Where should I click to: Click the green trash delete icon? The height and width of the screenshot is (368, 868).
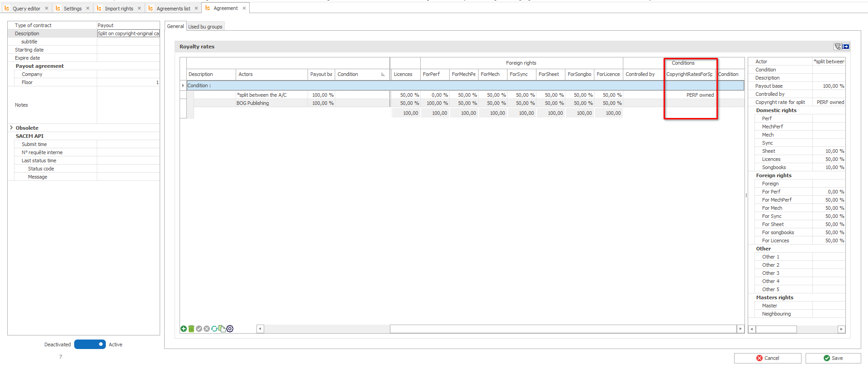[191, 329]
